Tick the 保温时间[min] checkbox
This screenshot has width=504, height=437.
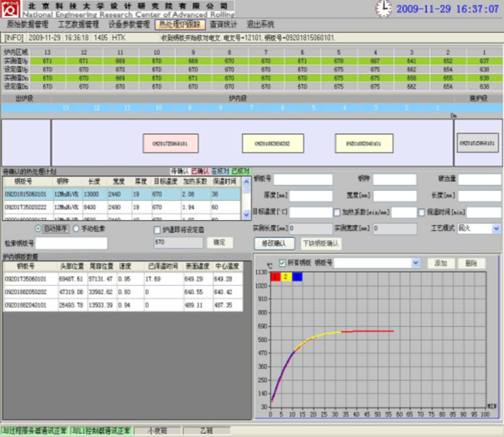pyautogui.click(x=421, y=212)
